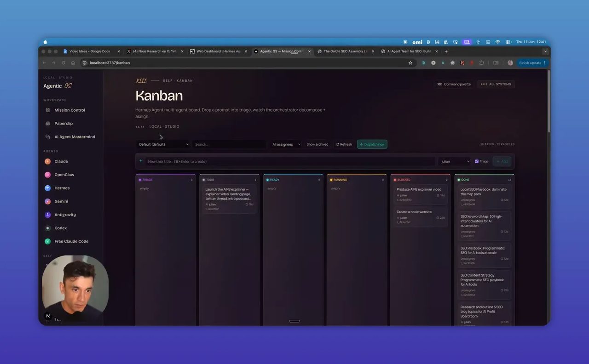Viewport: 589px width, 364px height.
Task: Open the Finish update menu
Action: (532, 63)
